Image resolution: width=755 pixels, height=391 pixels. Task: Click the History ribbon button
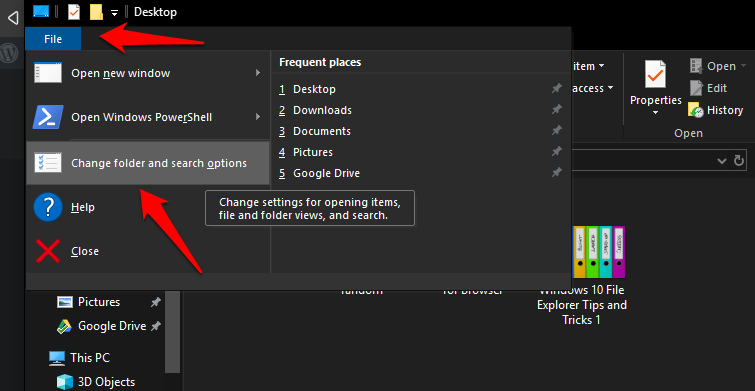(716, 110)
